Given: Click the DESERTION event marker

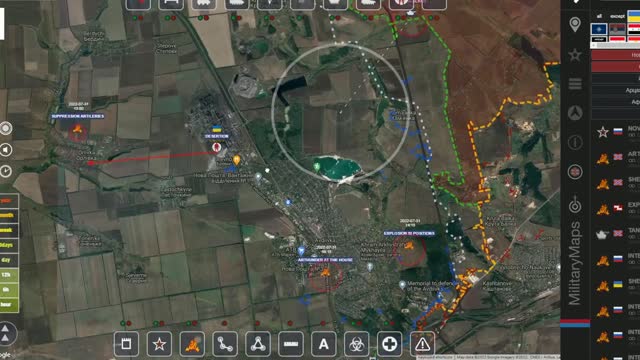Looking at the screenshot, I should click(217, 147).
